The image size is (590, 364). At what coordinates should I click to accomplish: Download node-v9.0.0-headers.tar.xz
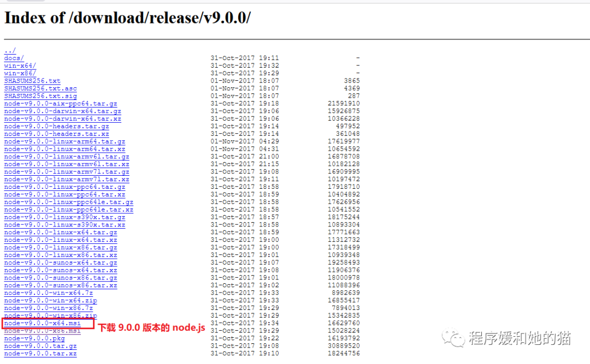(x=56, y=134)
